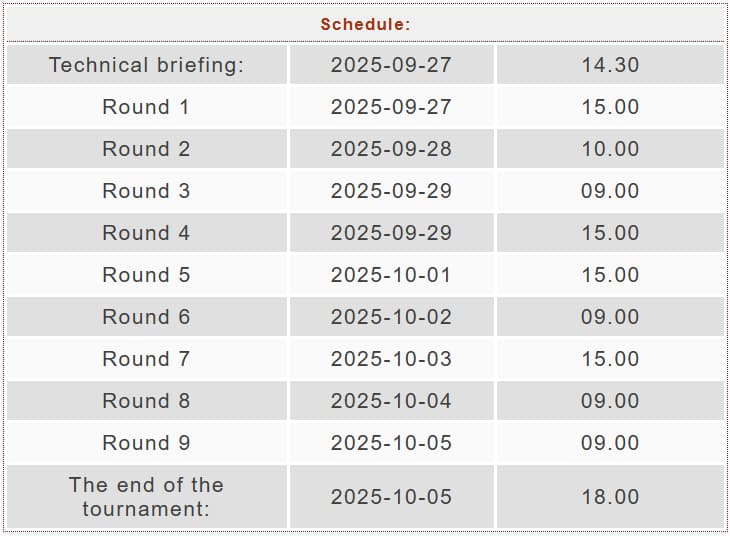The height and width of the screenshot is (536, 730).
Task: Click the date cell for Round 1
Action: click(391, 107)
